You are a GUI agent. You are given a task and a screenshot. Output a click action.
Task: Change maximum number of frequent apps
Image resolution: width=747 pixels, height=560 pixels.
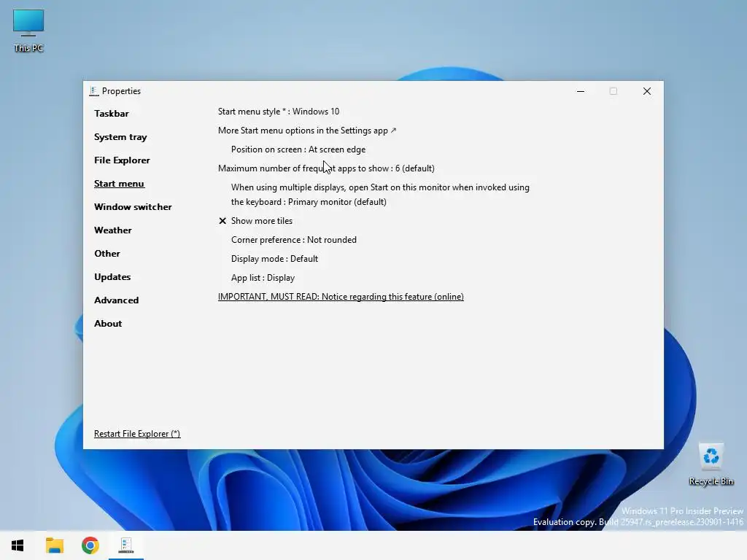pos(326,168)
